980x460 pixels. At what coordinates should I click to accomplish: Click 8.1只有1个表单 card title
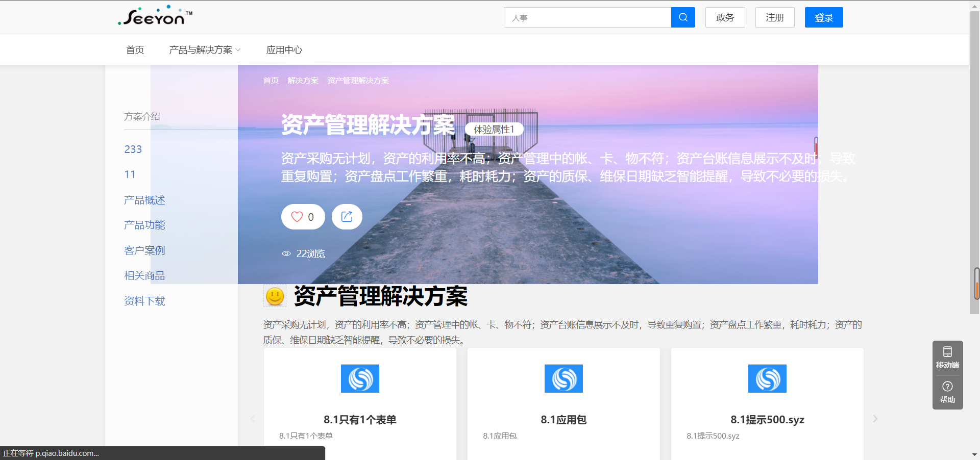point(360,420)
